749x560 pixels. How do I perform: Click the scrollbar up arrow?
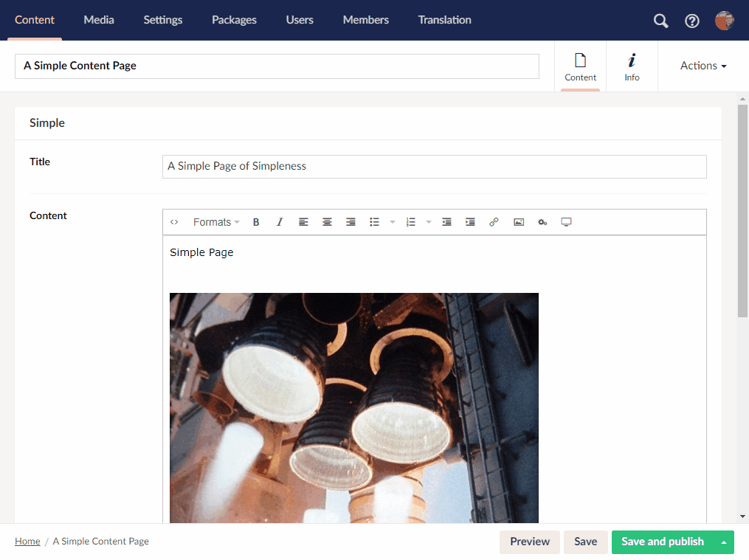click(742, 99)
